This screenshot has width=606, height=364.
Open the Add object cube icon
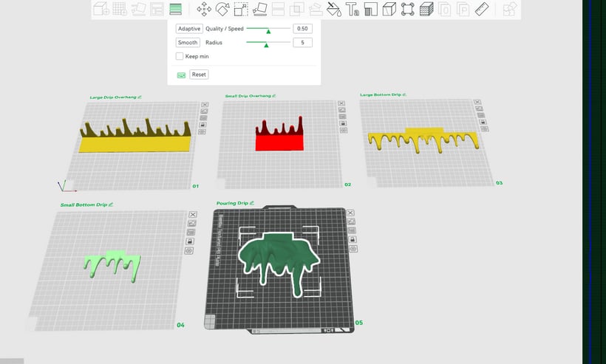101,9
